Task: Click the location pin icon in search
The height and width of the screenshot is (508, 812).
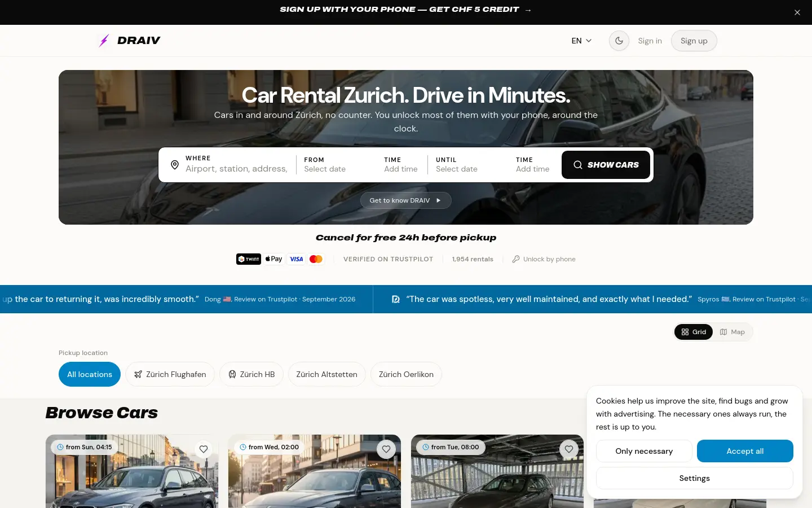Action: pyautogui.click(x=175, y=165)
